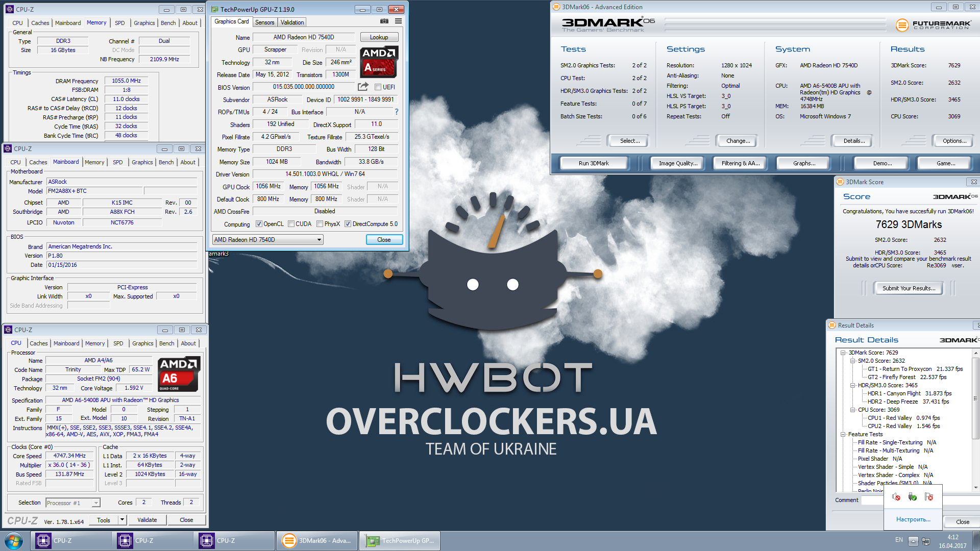This screenshot has height=551, width=980.
Task: Click the AMD A6 processor logo in CPU-Z
Action: 179,374
